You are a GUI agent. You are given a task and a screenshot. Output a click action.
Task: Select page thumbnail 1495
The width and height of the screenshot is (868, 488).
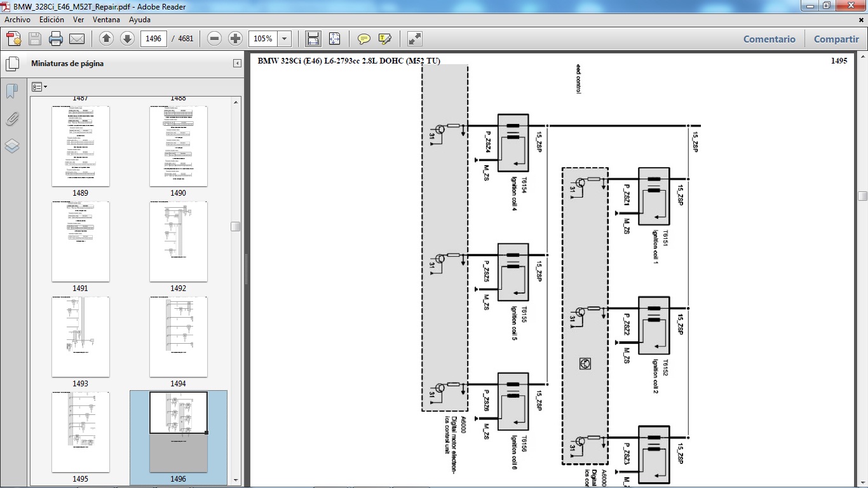pos(81,432)
